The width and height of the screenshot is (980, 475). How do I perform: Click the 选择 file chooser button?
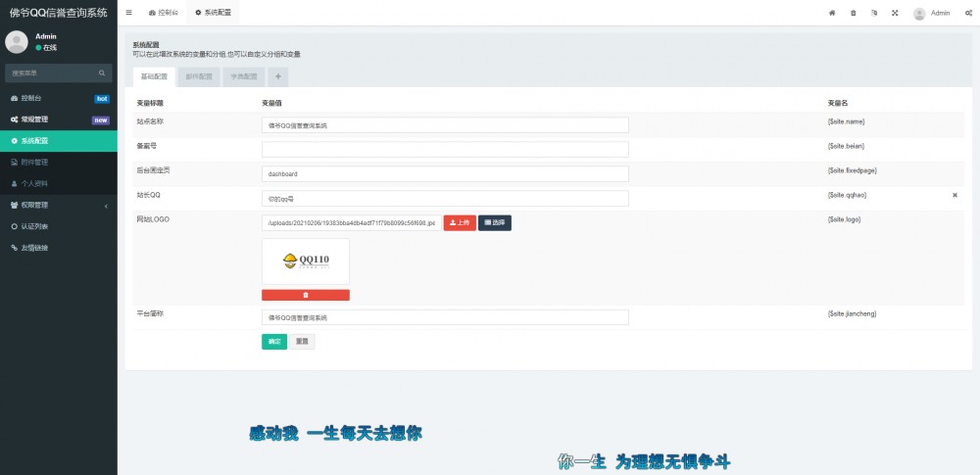click(x=495, y=222)
